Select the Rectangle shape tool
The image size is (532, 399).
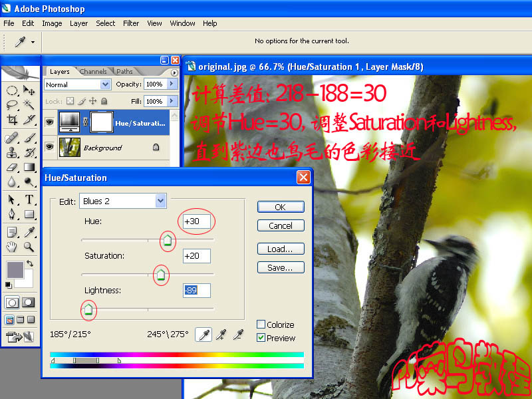point(29,214)
